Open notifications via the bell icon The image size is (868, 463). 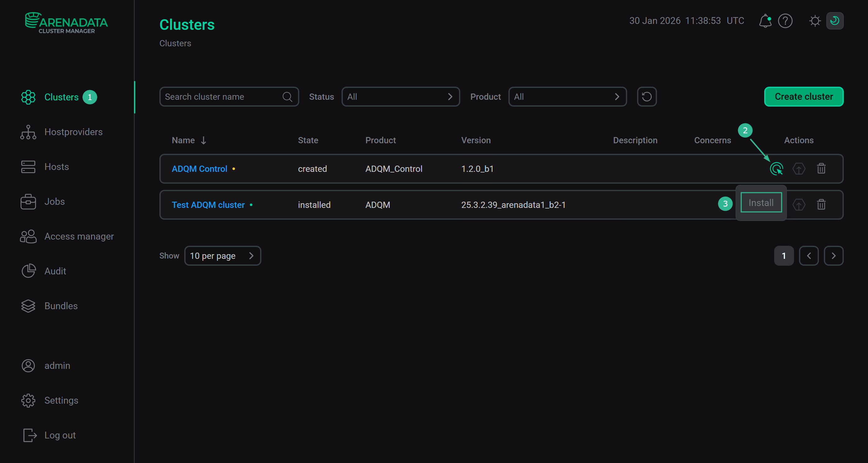[765, 21]
